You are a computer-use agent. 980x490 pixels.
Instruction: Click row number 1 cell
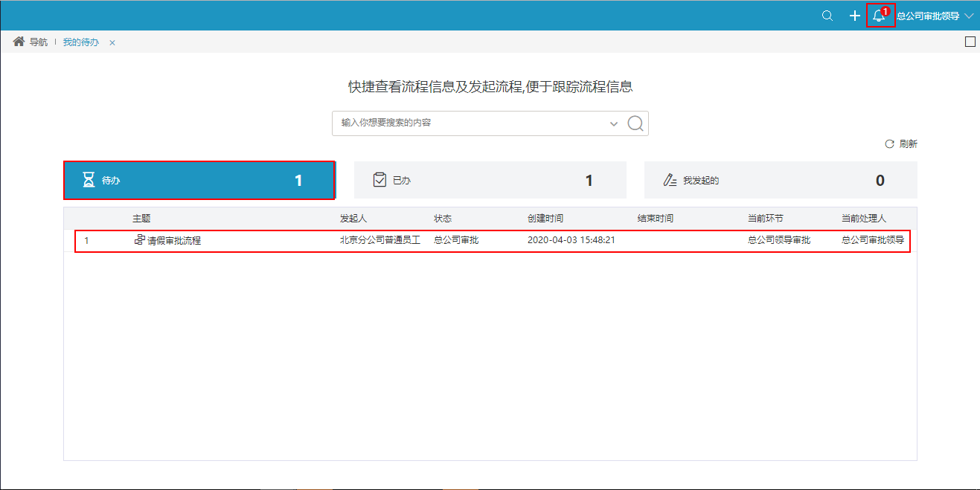pos(86,241)
